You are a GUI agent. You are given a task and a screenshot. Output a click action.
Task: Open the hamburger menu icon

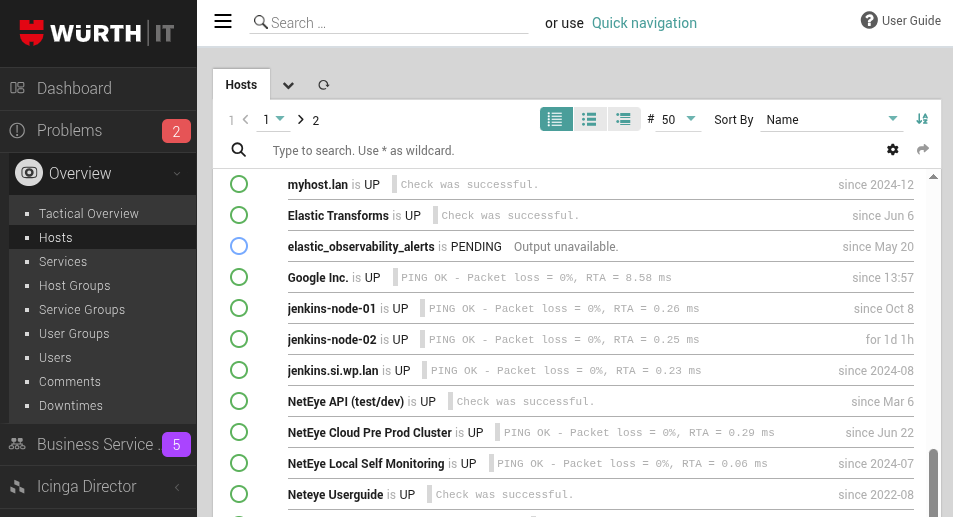[x=223, y=22]
